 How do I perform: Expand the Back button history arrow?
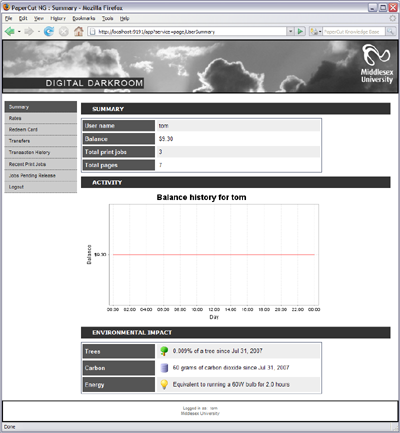19,32
